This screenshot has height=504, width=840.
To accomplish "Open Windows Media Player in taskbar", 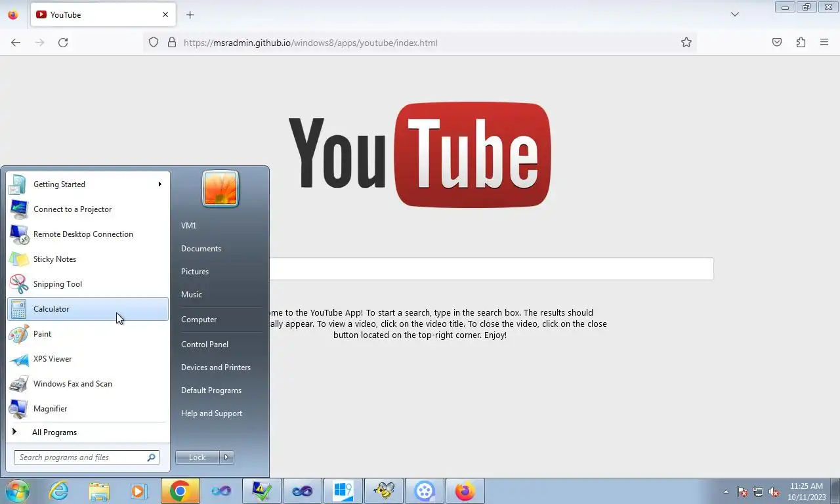I will click(139, 491).
